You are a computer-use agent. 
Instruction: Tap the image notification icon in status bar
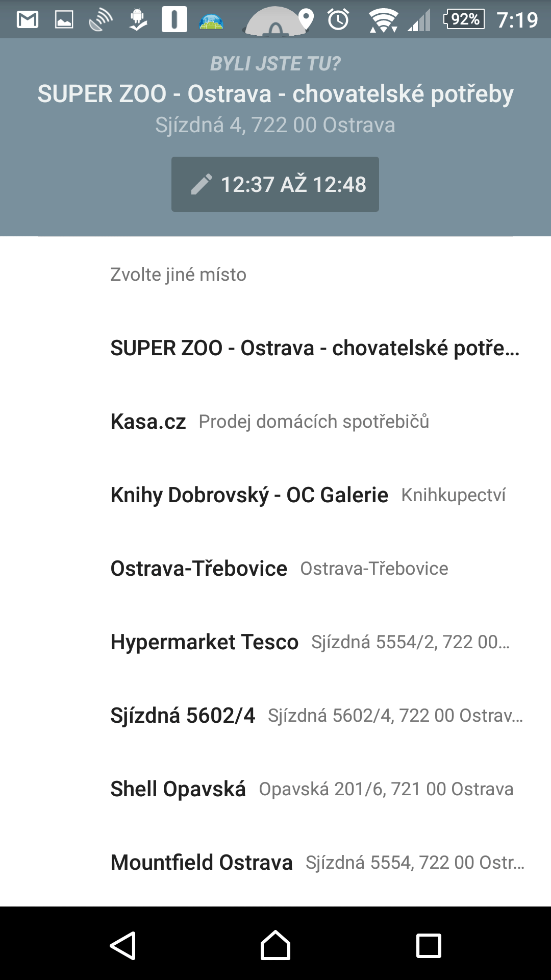click(x=64, y=19)
